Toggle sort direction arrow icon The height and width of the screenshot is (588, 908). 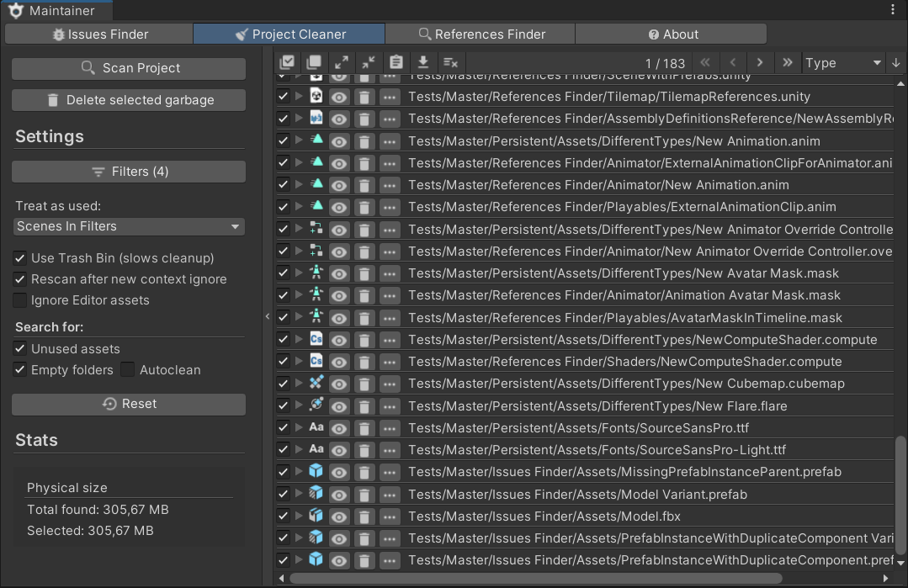pos(896,62)
